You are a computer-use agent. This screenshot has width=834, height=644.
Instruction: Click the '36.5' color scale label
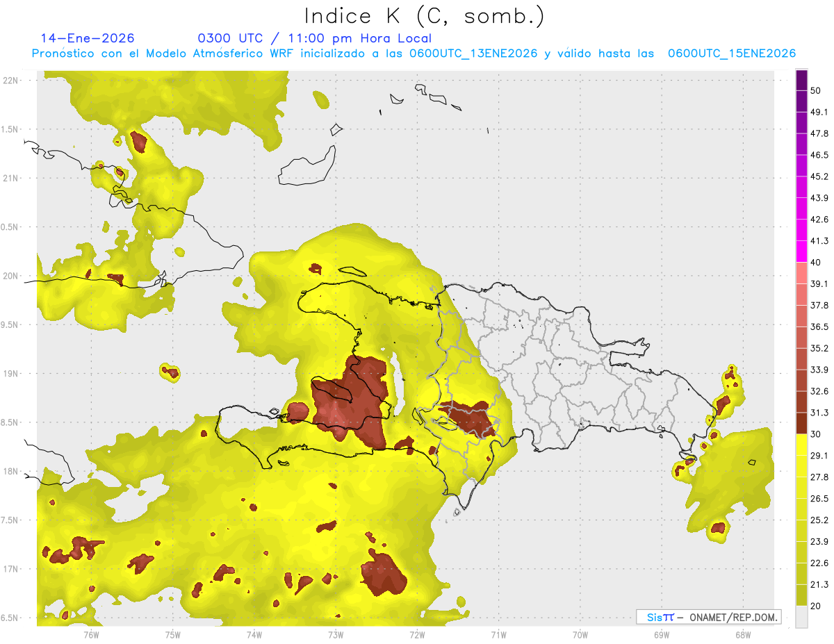[819, 327]
